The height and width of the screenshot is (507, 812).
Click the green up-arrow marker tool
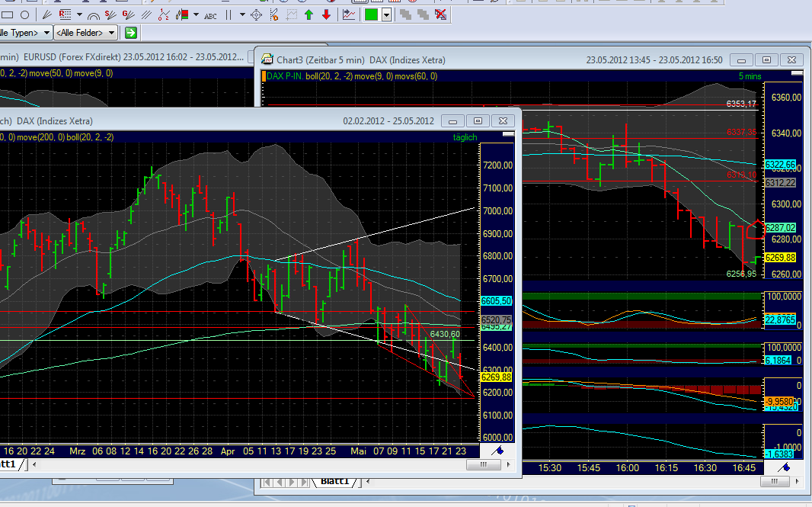pyautogui.click(x=308, y=14)
